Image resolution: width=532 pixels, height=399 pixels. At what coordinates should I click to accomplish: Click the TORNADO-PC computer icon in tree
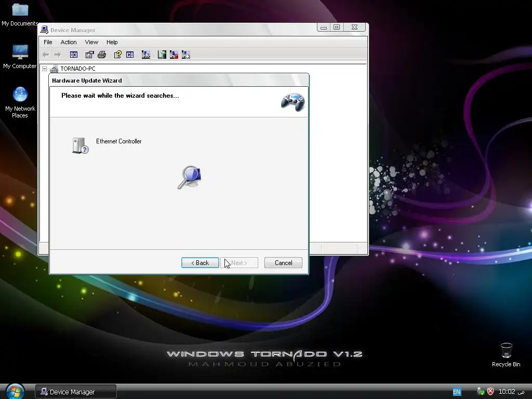[54, 69]
